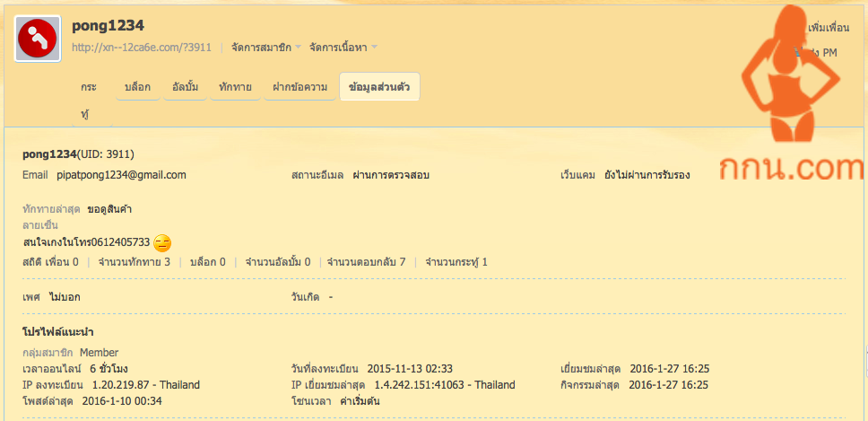Click the ผ่านการตรวจสอบ email status text
This screenshot has height=421, width=868.
391,175
